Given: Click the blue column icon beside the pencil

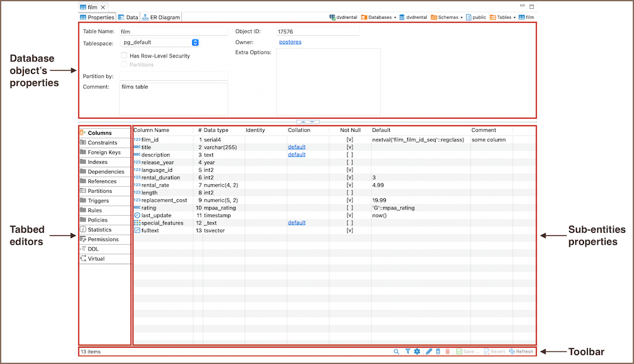Looking at the screenshot, I should point(438,351).
